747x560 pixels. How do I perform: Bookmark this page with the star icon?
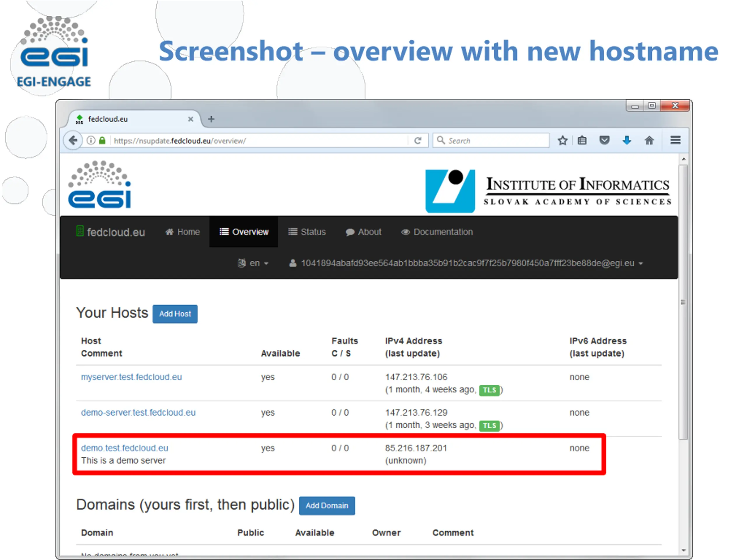tap(562, 140)
